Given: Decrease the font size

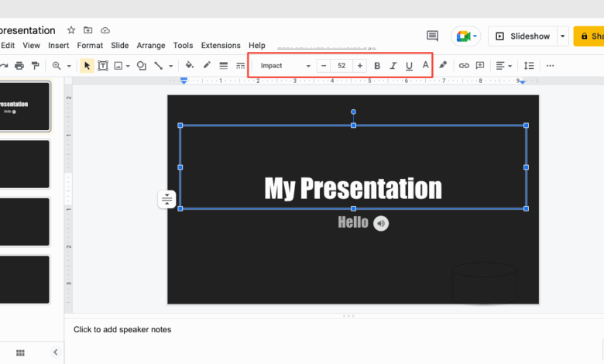Looking at the screenshot, I should (x=324, y=66).
